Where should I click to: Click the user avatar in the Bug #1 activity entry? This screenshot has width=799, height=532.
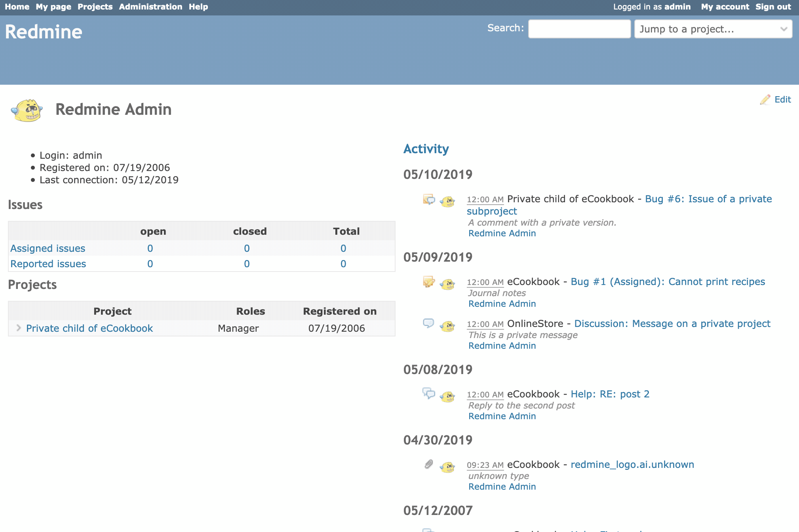coord(448,284)
